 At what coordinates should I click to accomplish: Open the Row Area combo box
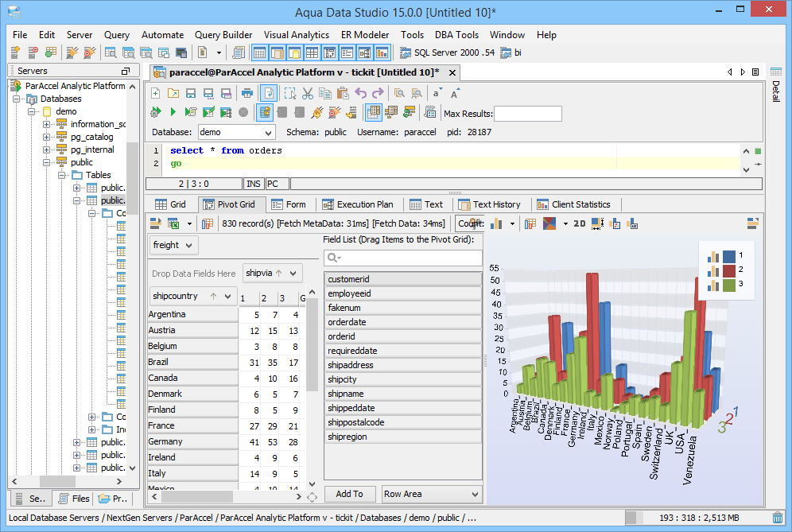(432, 494)
